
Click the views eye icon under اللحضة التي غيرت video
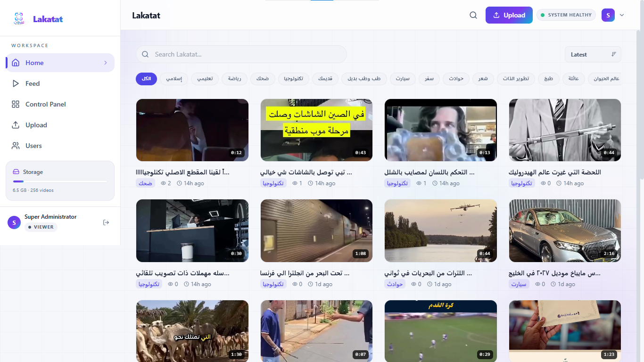543,183
